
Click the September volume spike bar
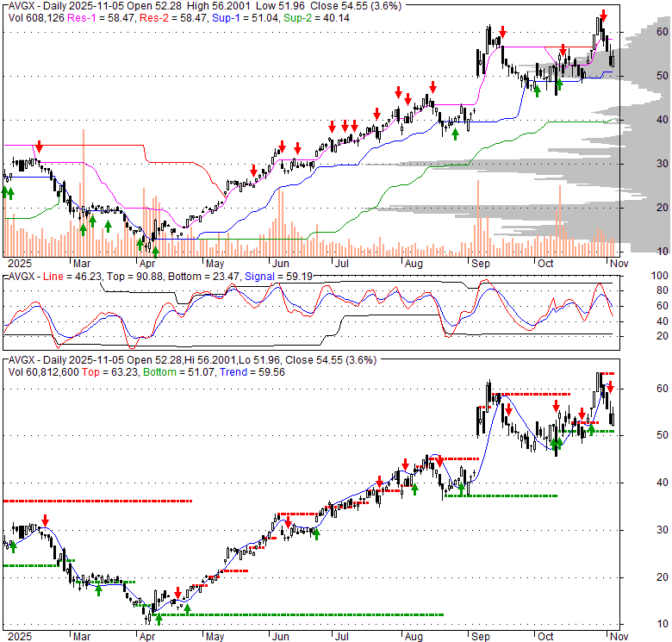(x=478, y=219)
